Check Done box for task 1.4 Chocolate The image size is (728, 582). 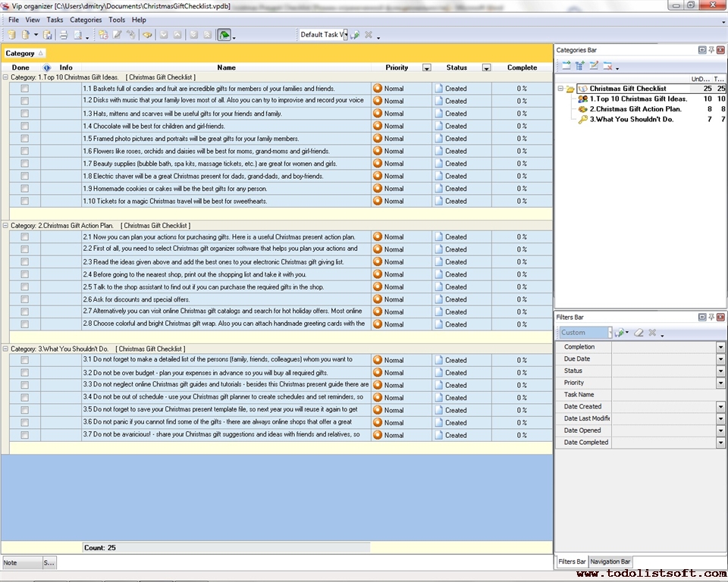click(x=25, y=126)
